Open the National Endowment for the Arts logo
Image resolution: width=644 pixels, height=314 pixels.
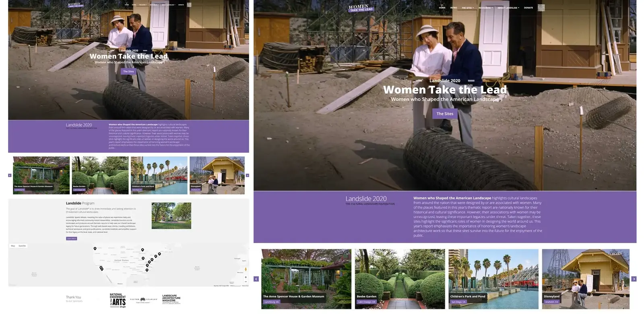coord(118,300)
